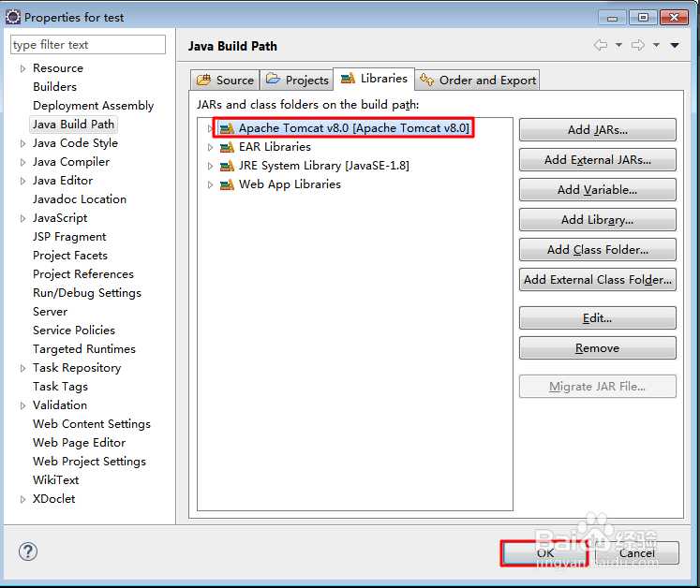This screenshot has height=588, width=700.
Task: Click the Help question mark icon
Action: [x=28, y=551]
